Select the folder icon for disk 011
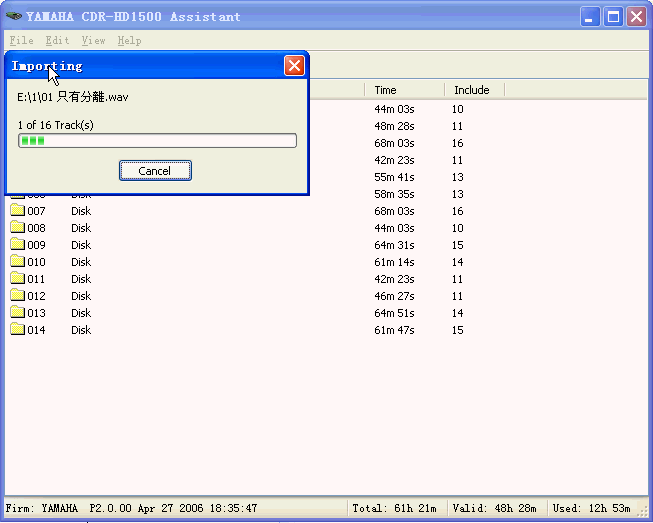Screen dimensions: 653x523 [17, 278]
